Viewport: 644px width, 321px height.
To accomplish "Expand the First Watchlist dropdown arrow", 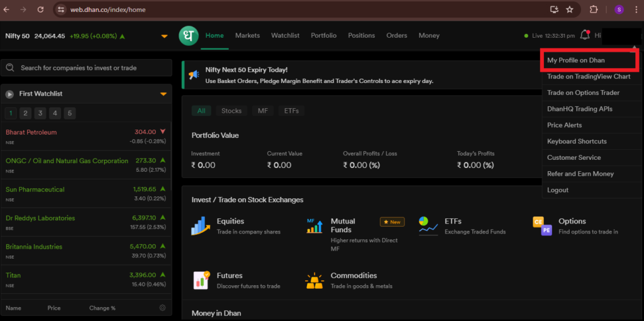I will 164,94.
